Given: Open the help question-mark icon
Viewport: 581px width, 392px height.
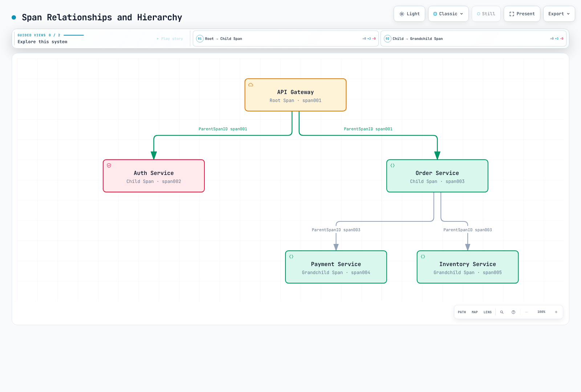Looking at the screenshot, I should click(513, 312).
